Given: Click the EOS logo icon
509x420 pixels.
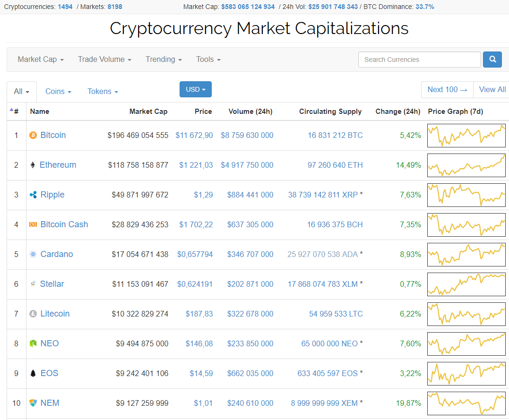Looking at the screenshot, I should (33, 374).
